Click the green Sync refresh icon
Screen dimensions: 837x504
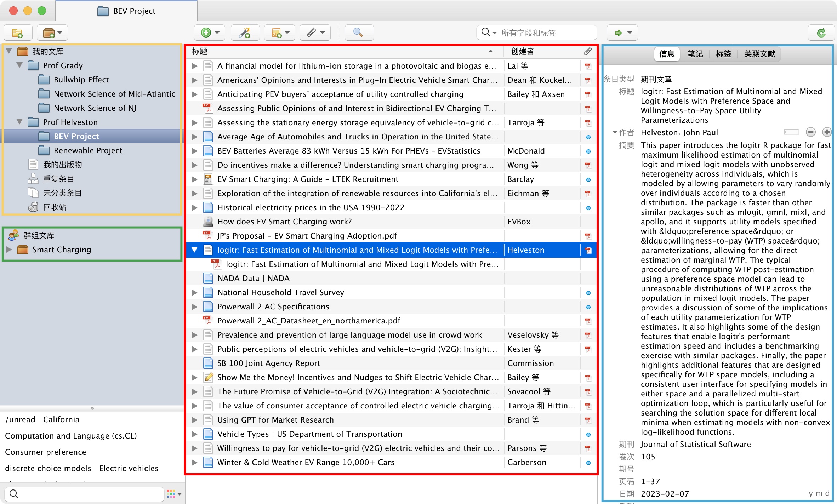click(821, 33)
